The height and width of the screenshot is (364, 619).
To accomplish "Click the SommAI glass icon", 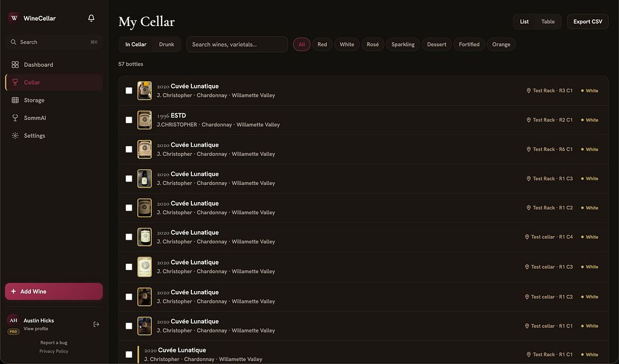I will point(15,118).
